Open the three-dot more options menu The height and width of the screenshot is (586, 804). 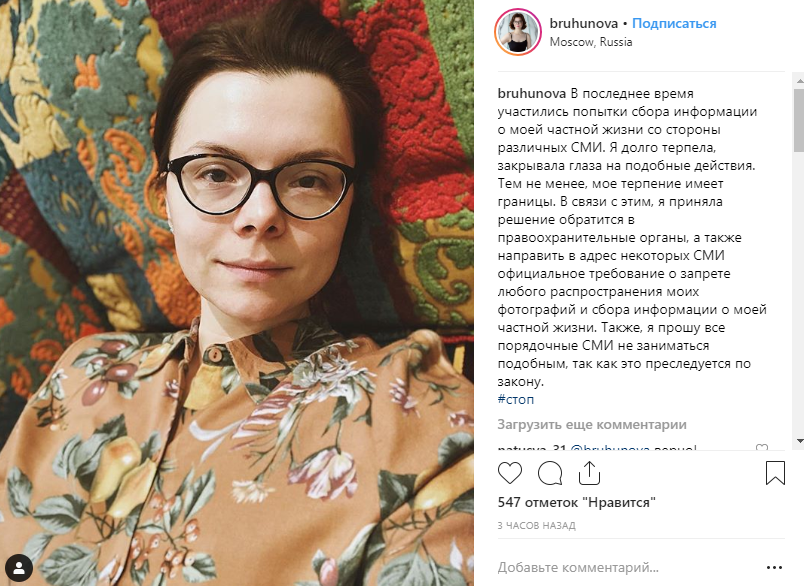click(x=774, y=568)
